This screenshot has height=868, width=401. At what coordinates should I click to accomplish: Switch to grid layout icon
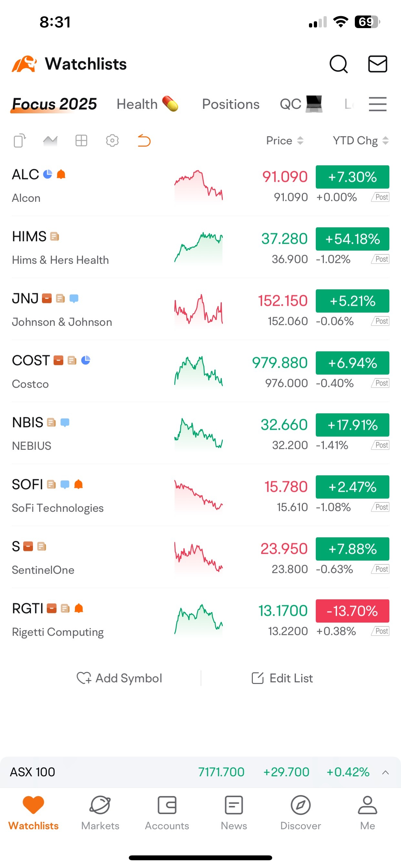click(x=81, y=140)
